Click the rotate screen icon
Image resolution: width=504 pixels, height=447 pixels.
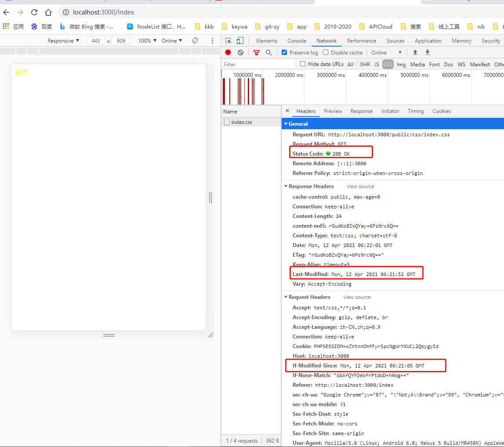195,40
